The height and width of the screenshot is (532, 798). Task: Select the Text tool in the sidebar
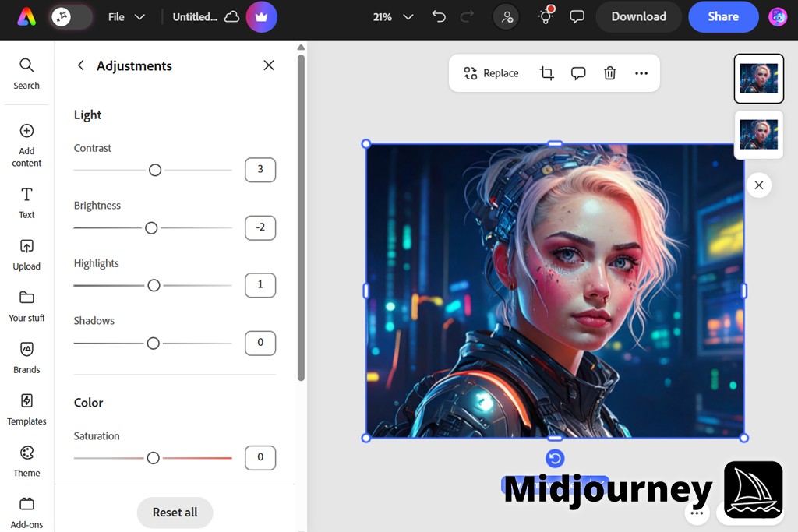pyautogui.click(x=26, y=203)
